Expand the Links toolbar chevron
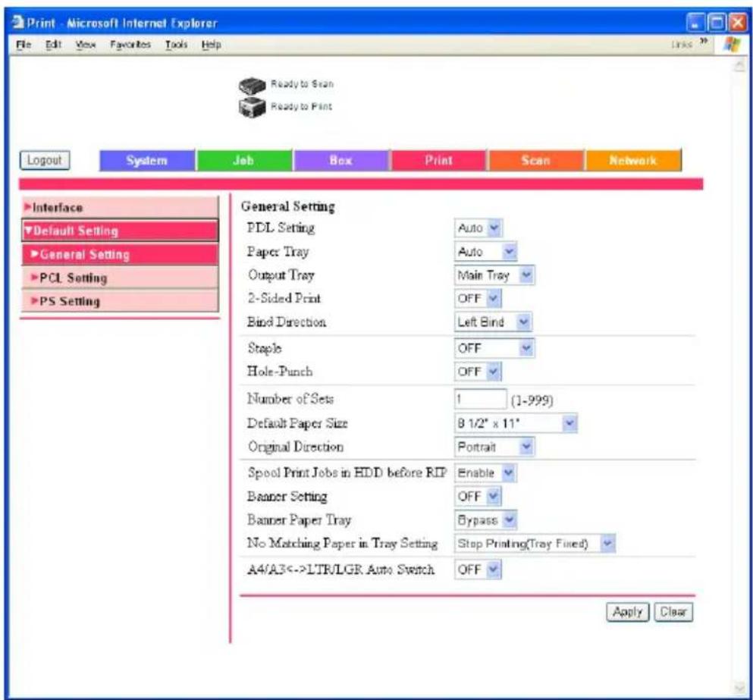 pyautogui.click(x=704, y=41)
